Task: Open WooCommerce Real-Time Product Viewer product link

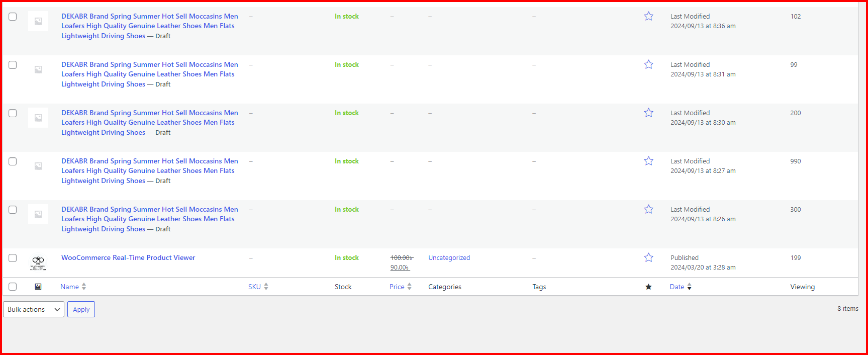Action: click(x=128, y=257)
